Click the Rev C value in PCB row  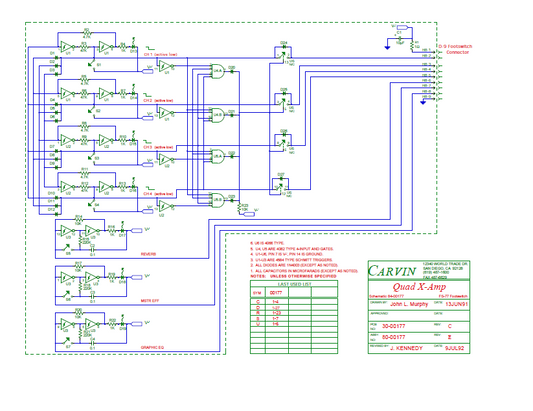pos(449,326)
